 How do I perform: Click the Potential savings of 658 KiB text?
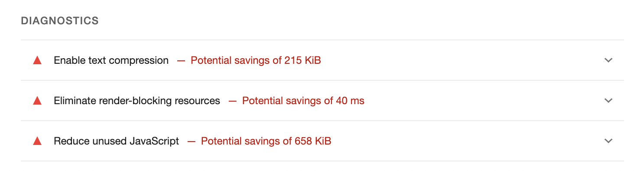pyautogui.click(x=266, y=141)
